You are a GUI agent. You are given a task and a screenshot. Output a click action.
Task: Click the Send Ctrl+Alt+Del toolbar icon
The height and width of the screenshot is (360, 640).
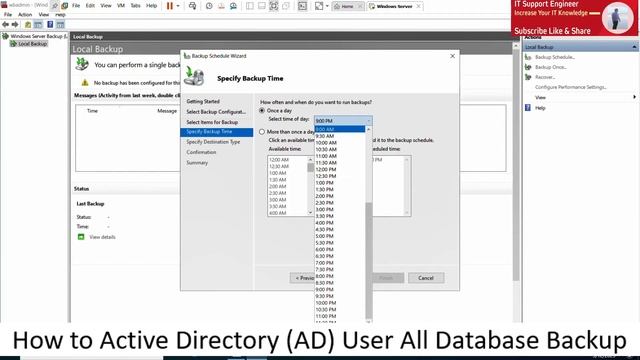(192, 6)
